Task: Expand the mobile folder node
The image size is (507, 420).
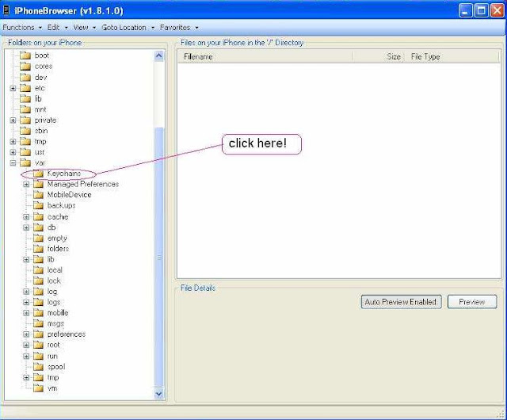Action: click(x=26, y=313)
